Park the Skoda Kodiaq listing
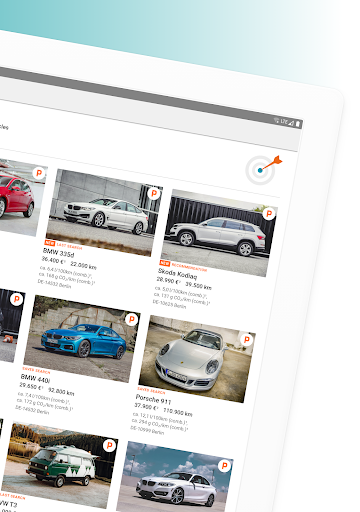 coord(269,213)
